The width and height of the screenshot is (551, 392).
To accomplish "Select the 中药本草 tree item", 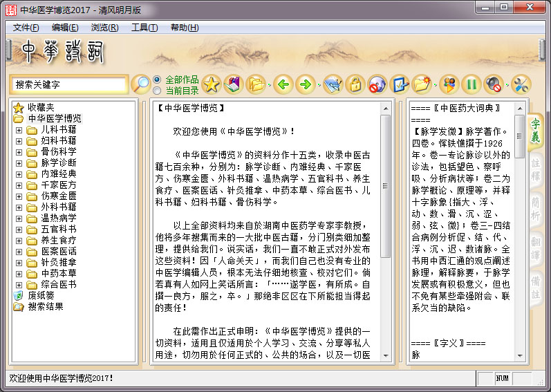I will (x=59, y=274).
